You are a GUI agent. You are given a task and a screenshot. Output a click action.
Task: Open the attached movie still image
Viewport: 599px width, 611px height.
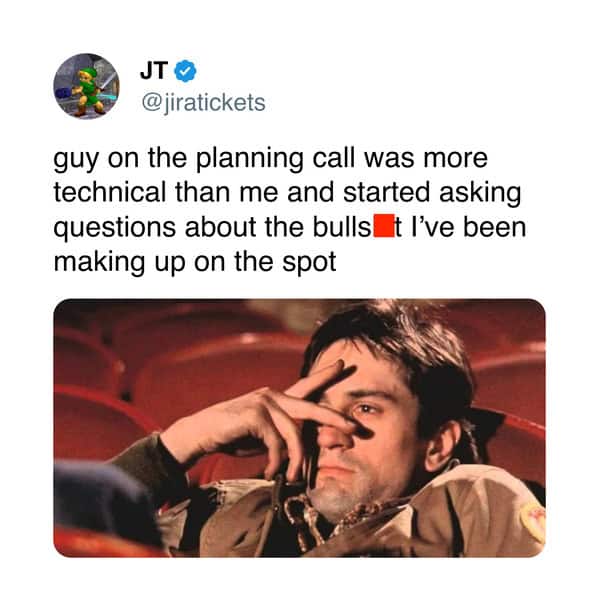click(x=299, y=428)
